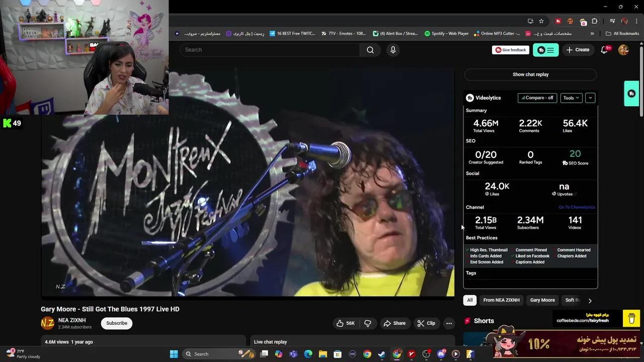Click the 'Live chat replay' heading
This screenshot has width=644, height=362.
coord(270,342)
